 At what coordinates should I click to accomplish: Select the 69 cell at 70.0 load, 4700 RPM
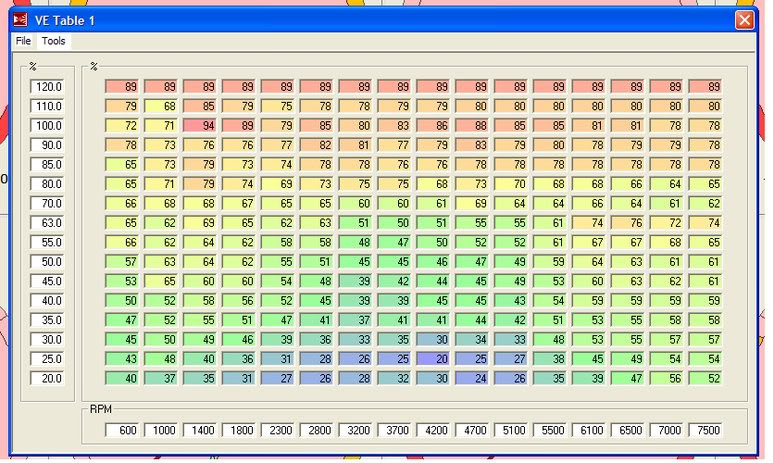point(472,203)
